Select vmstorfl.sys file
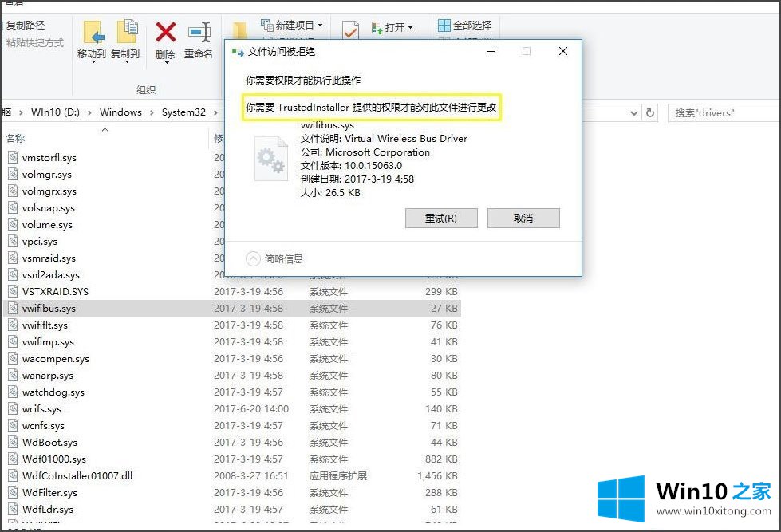 tap(49, 157)
